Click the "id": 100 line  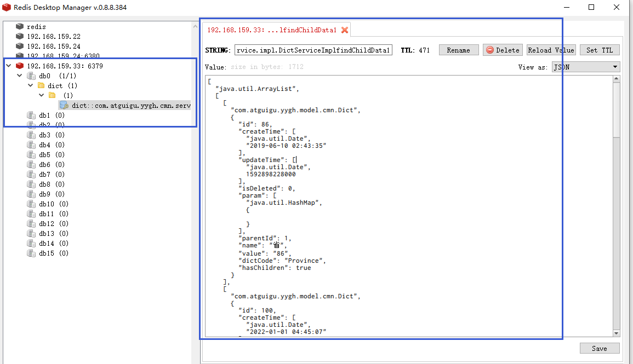coord(256,310)
